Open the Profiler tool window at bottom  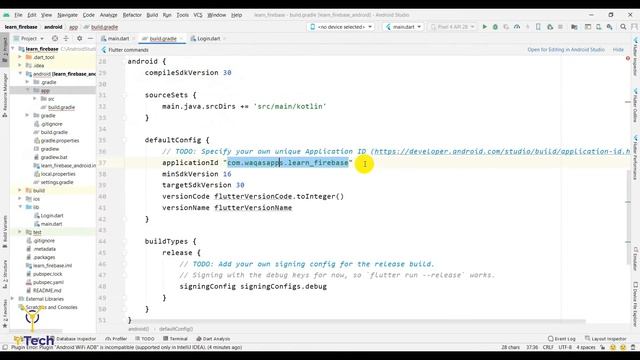tap(116, 339)
